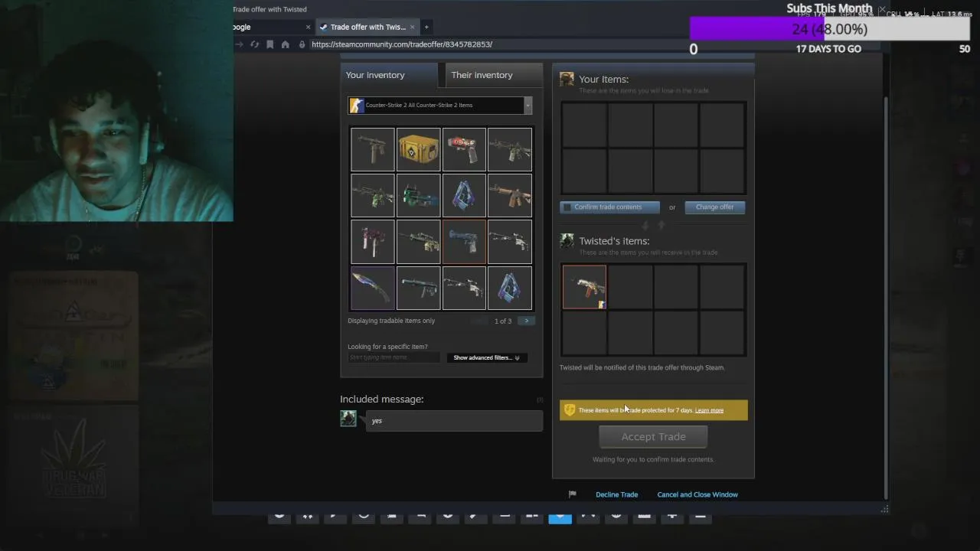
Task: Click the forward navigation arrow
Action: 239,44
